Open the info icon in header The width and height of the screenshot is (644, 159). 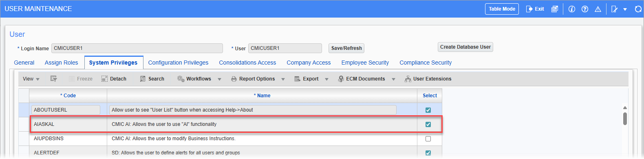(572, 9)
